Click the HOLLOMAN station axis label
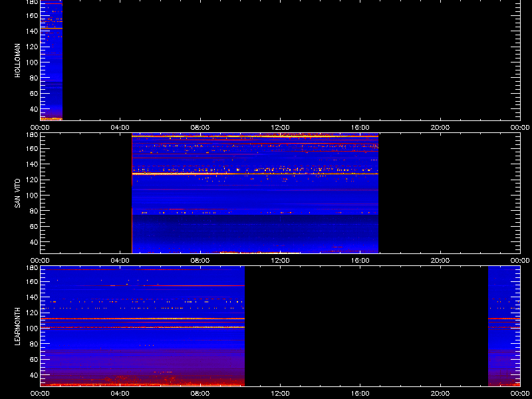This screenshot has width=532, height=399. [18, 61]
